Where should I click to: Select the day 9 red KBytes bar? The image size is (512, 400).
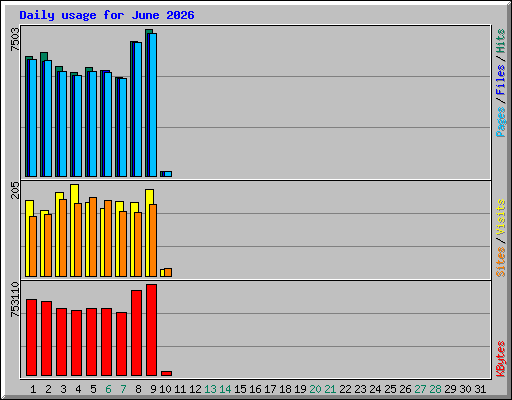click(151, 330)
